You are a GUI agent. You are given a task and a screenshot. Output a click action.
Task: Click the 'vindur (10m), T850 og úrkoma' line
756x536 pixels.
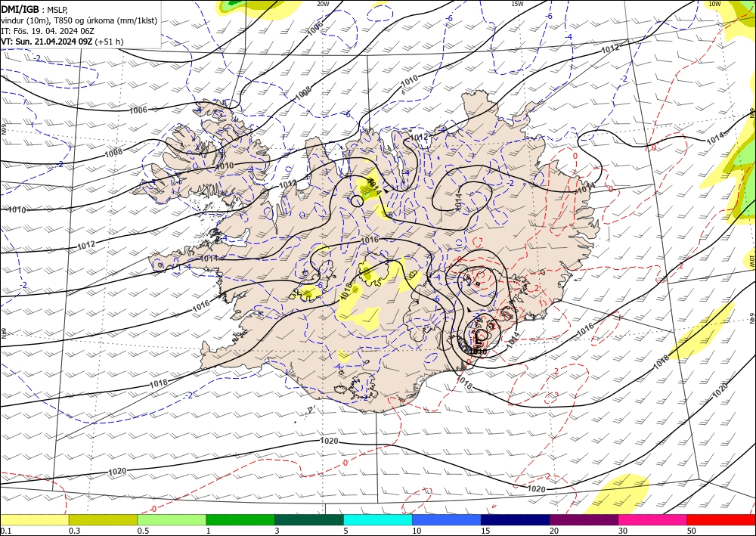click(x=79, y=20)
